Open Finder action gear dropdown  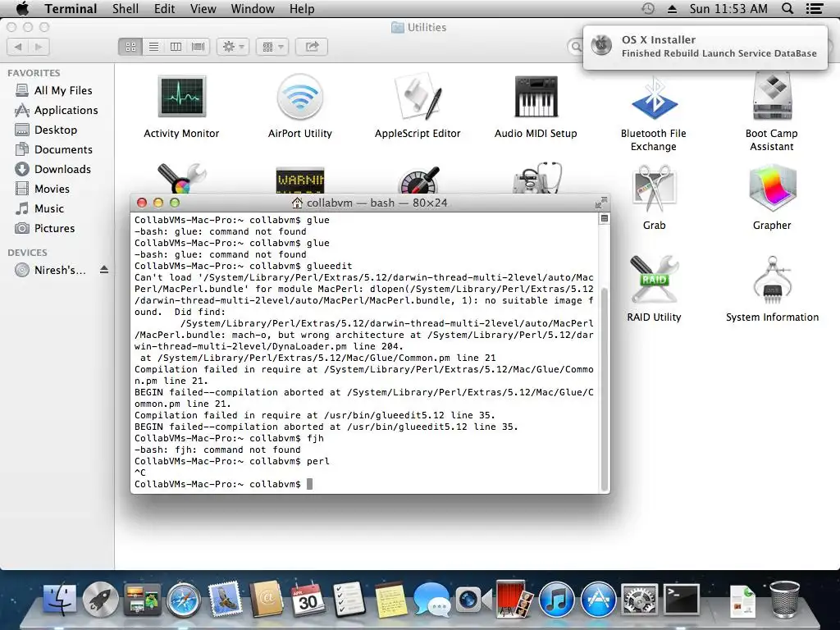click(x=233, y=47)
